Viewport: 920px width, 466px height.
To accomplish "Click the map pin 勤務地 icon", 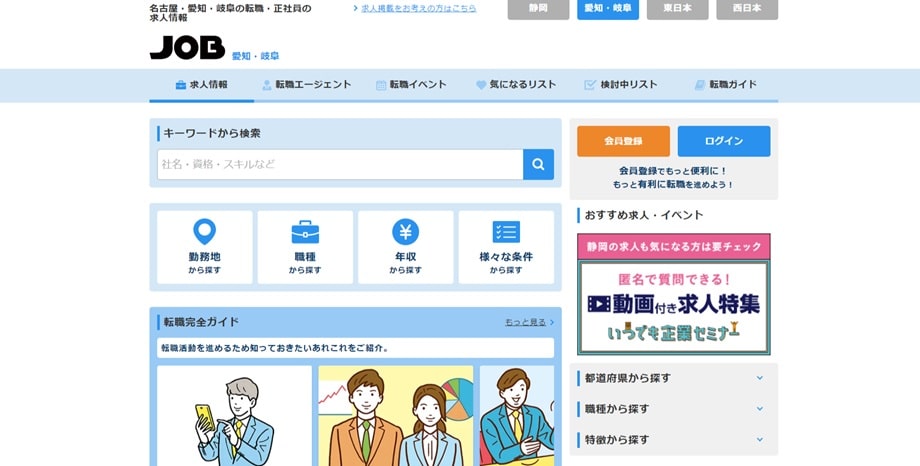I will tap(205, 232).
